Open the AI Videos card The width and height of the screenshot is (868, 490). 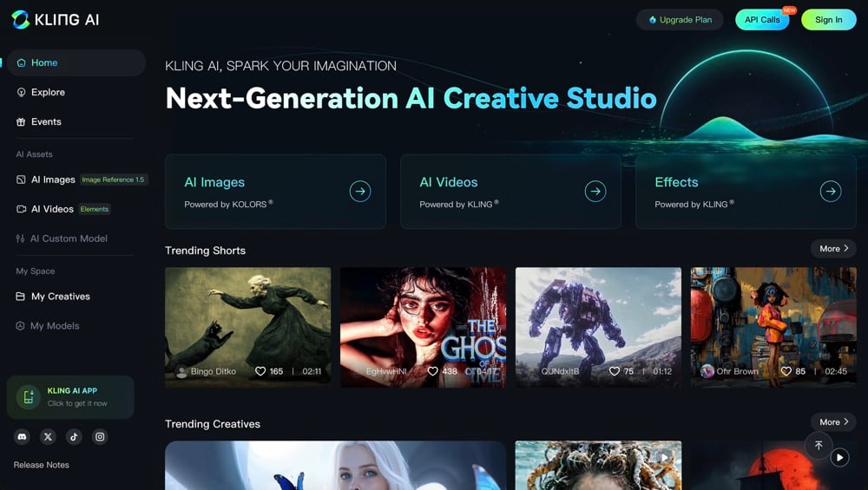click(510, 192)
